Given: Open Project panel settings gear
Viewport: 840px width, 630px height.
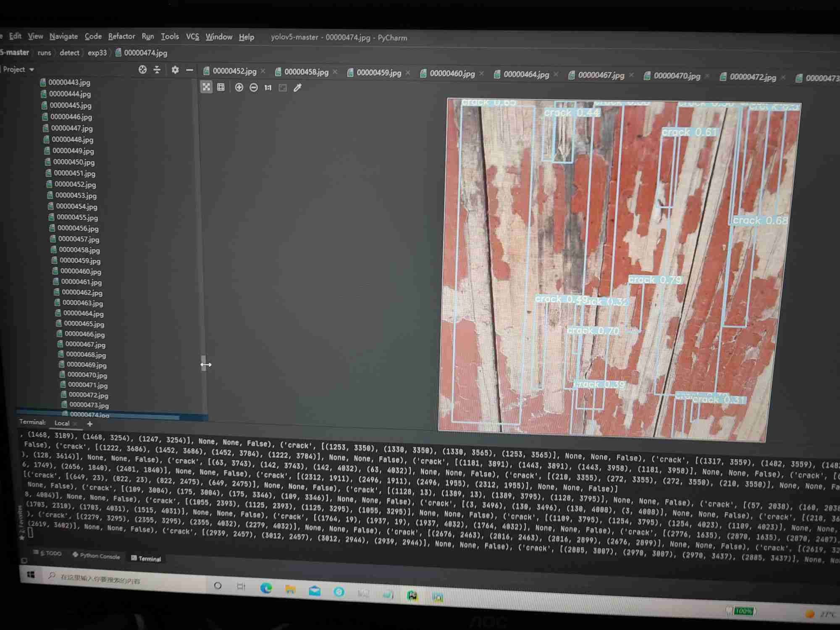Looking at the screenshot, I should 175,70.
